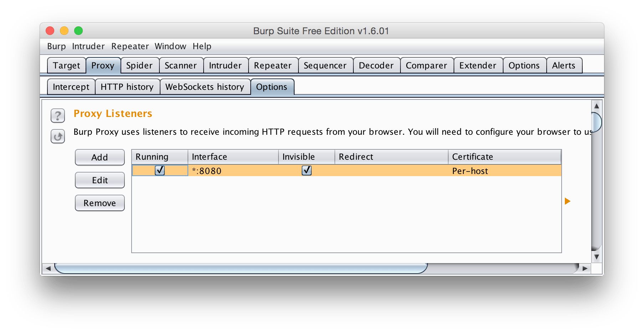Click the Add listener button
The width and height of the screenshot is (644, 333).
coord(100,158)
